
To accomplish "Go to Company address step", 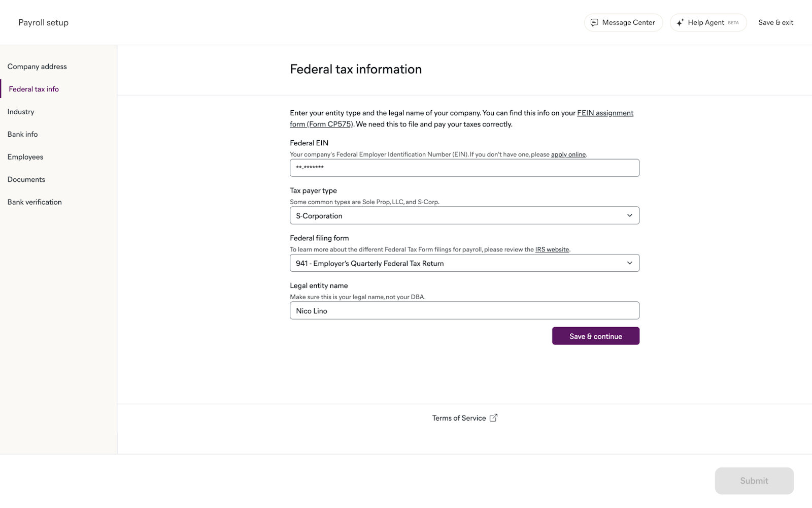I will tap(37, 67).
